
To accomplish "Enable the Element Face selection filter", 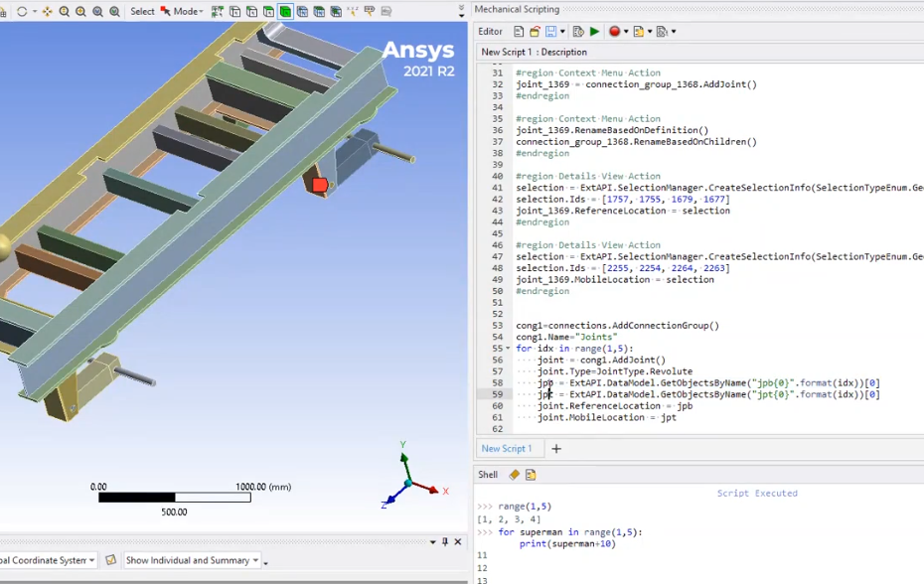I will pyautogui.click(x=319, y=11).
